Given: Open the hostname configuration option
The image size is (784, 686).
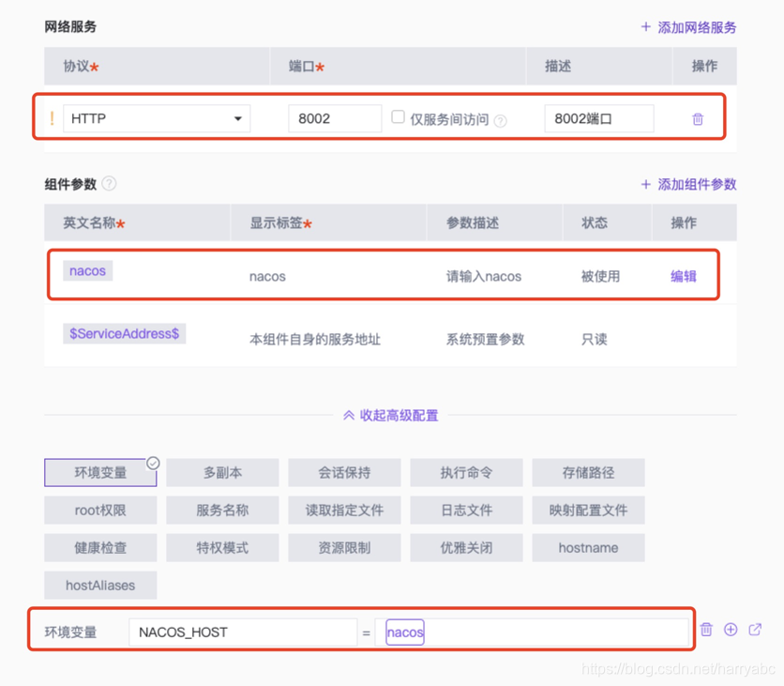Looking at the screenshot, I should pyautogui.click(x=588, y=547).
